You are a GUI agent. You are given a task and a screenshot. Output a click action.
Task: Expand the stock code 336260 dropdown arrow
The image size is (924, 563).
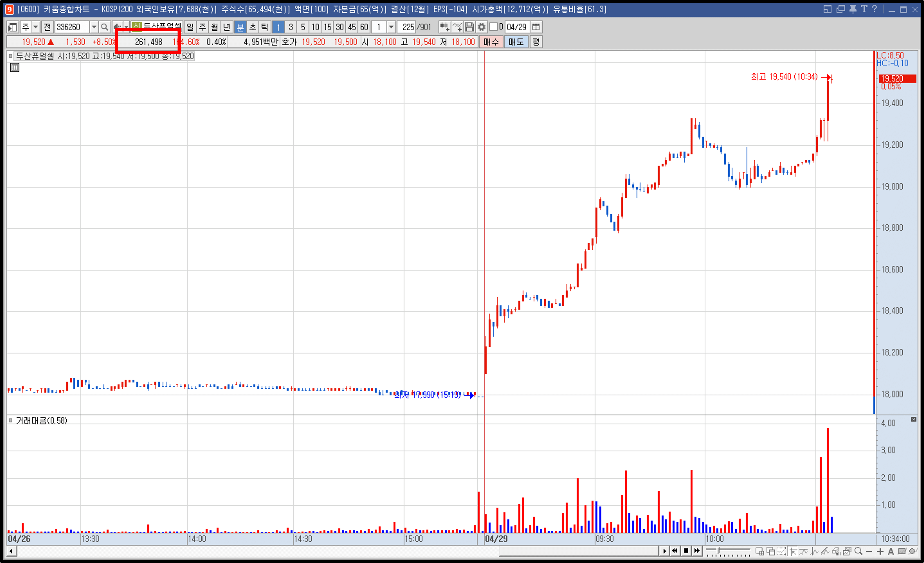pos(94,27)
